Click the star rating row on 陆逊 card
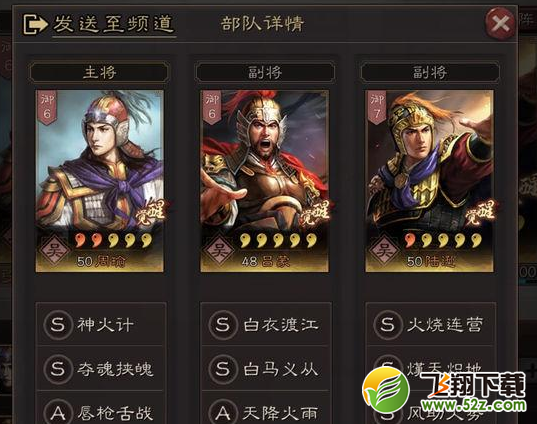Viewport: 537px width, 424px height. tap(444, 240)
